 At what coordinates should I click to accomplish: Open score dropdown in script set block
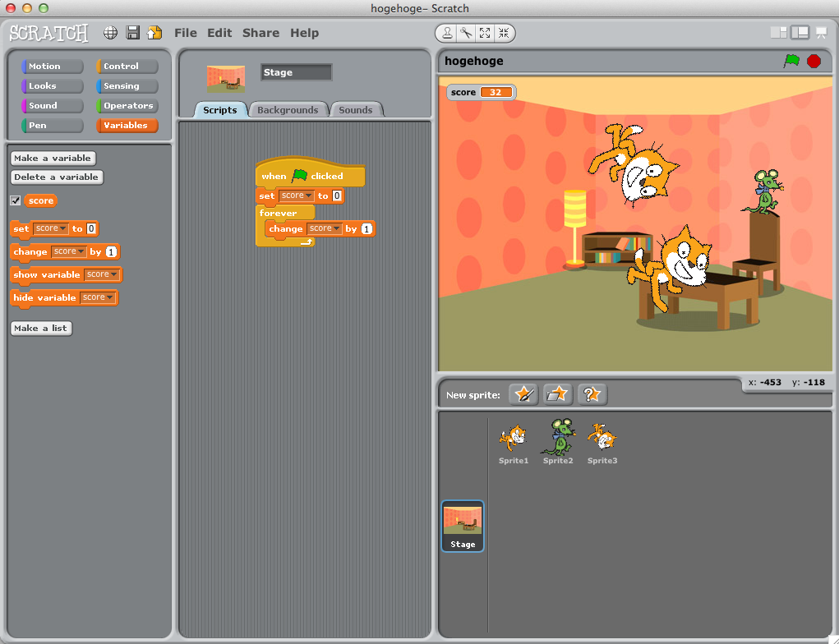(x=296, y=195)
